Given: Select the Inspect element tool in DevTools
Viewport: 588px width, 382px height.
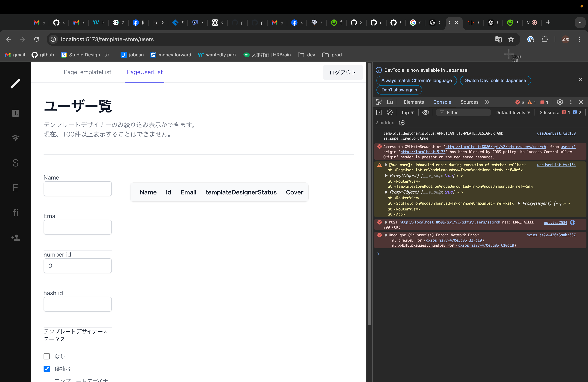Looking at the screenshot, I should pyautogui.click(x=379, y=102).
